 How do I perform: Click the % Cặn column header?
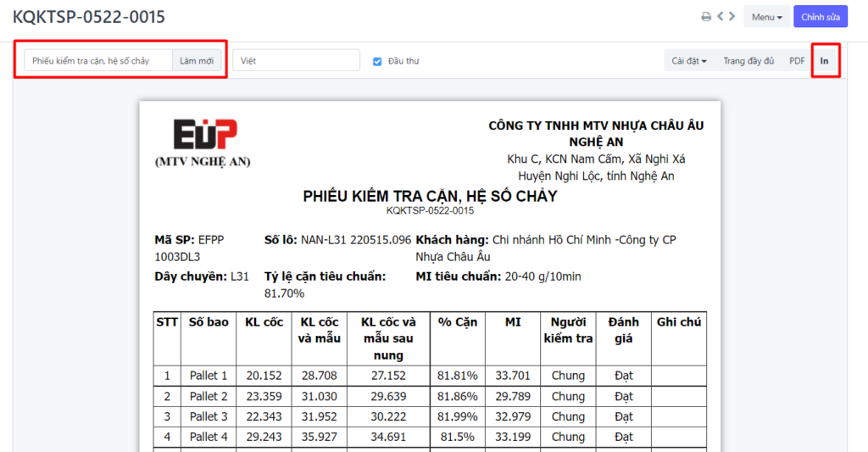[458, 322]
